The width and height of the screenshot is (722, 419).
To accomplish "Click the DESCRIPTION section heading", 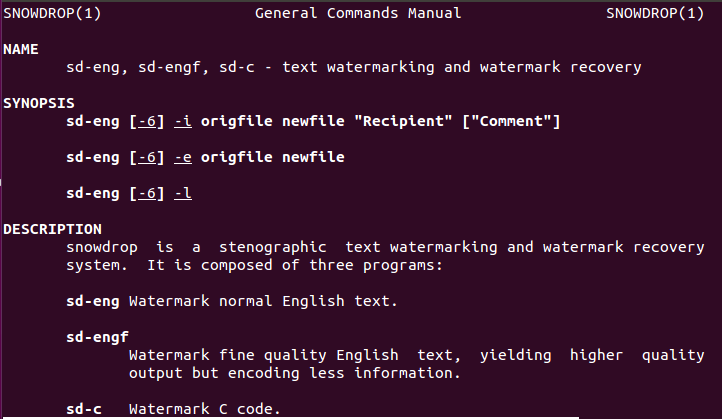I will [52, 229].
